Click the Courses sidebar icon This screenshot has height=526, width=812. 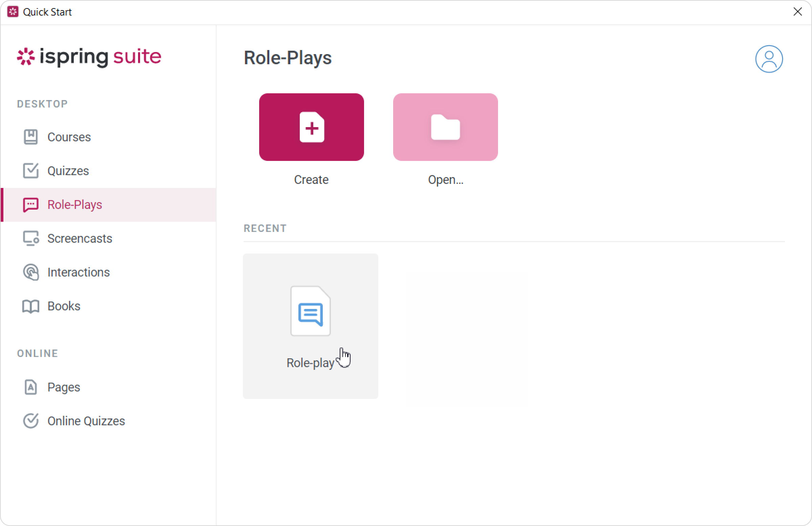coord(31,137)
